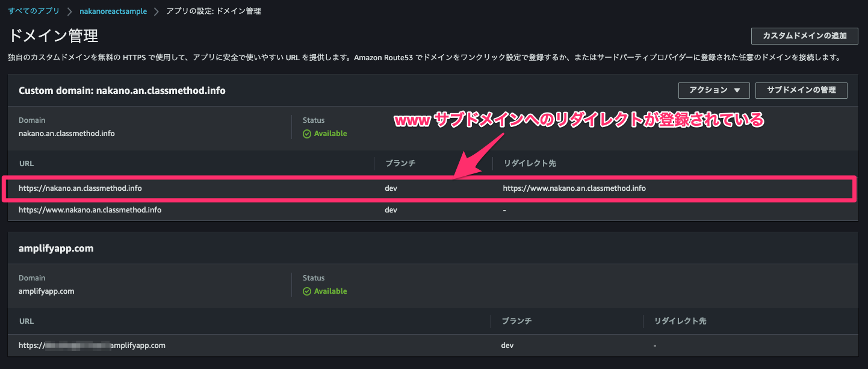
Task: Click the blurred amplifyapp.com URL cell
Action: (92, 346)
